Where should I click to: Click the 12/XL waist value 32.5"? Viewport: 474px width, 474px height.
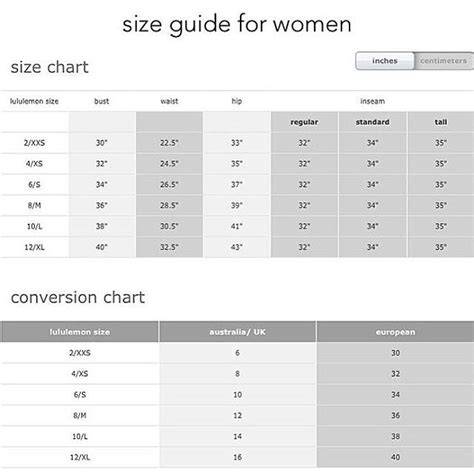pos(169,247)
